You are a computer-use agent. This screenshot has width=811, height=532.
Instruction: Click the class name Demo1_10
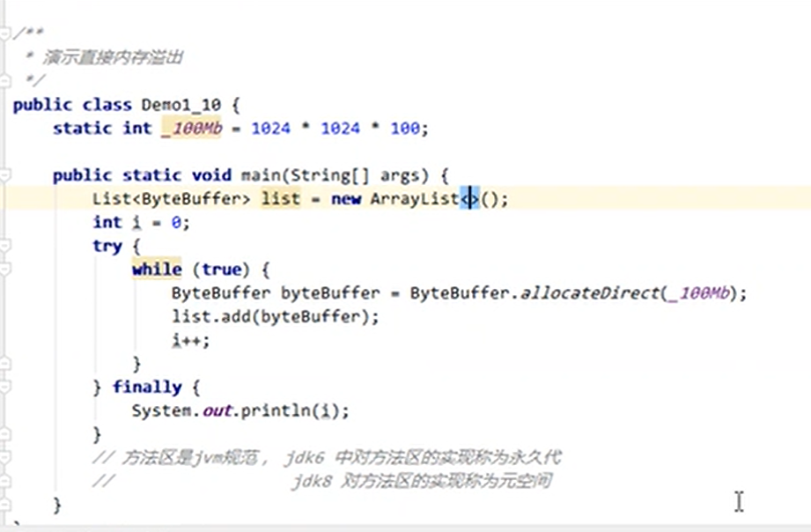(x=181, y=105)
